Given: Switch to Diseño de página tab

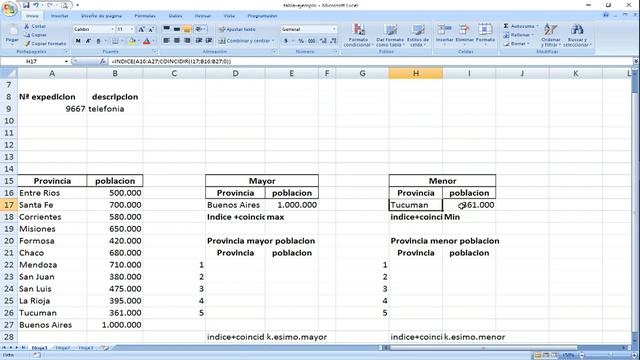Looking at the screenshot, I should [x=101, y=16].
